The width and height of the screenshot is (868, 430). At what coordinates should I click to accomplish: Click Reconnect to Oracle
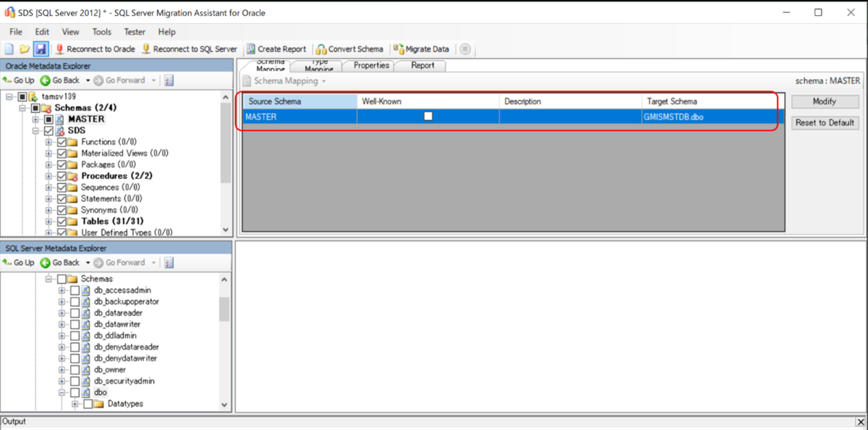pos(95,49)
